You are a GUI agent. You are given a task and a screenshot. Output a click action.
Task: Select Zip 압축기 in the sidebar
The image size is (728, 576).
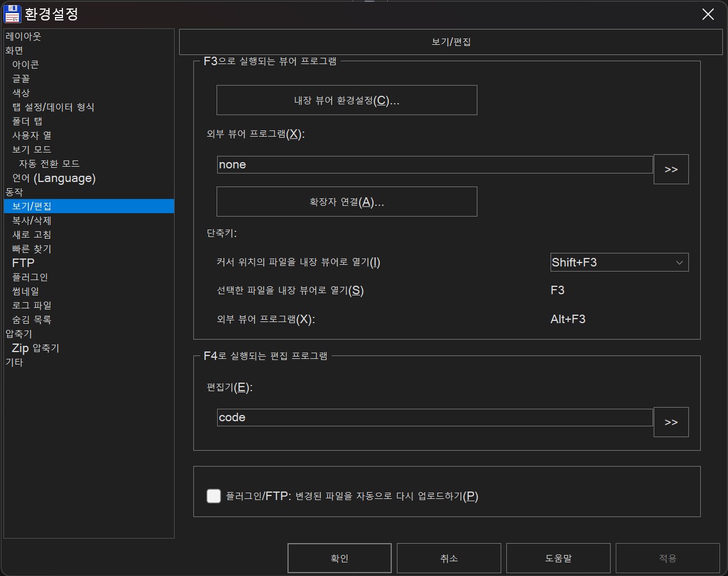coord(36,348)
